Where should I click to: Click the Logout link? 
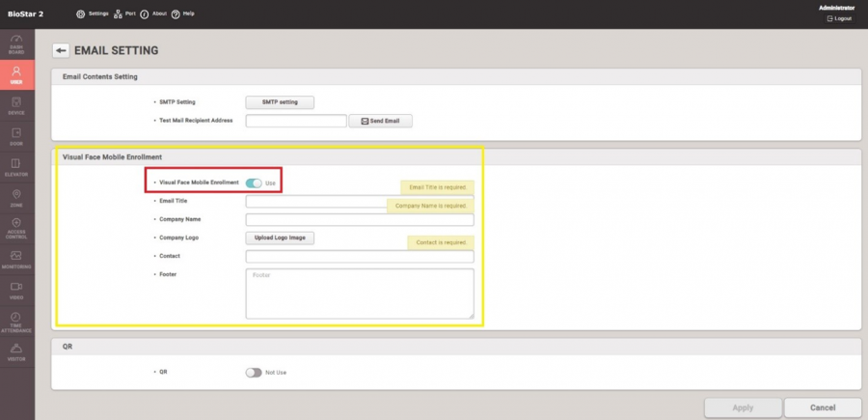[x=838, y=18]
